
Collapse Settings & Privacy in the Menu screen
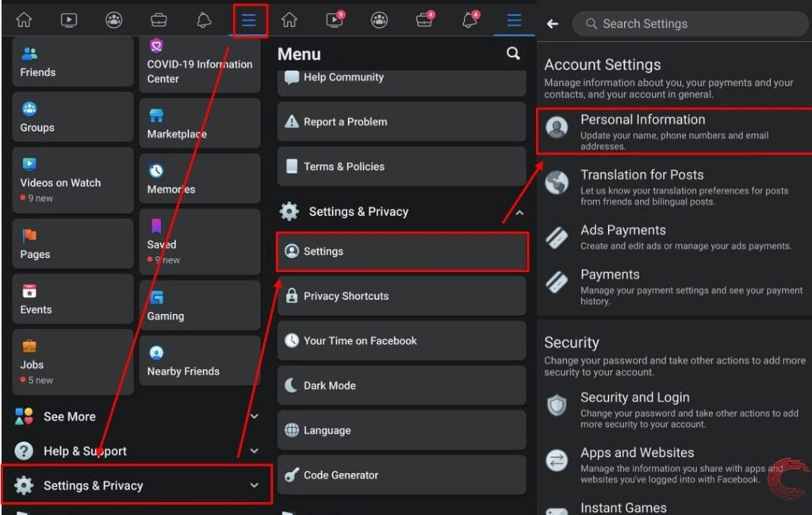pyautogui.click(x=402, y=212)
